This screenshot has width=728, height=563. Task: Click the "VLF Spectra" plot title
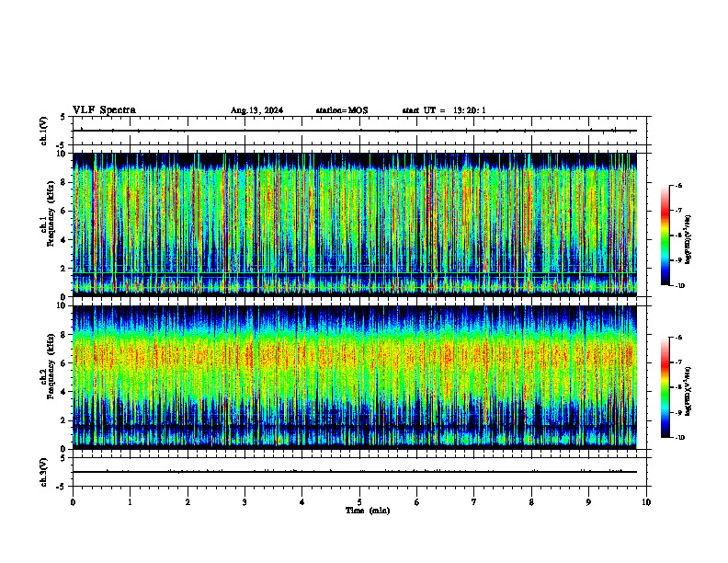coord(104,110)
